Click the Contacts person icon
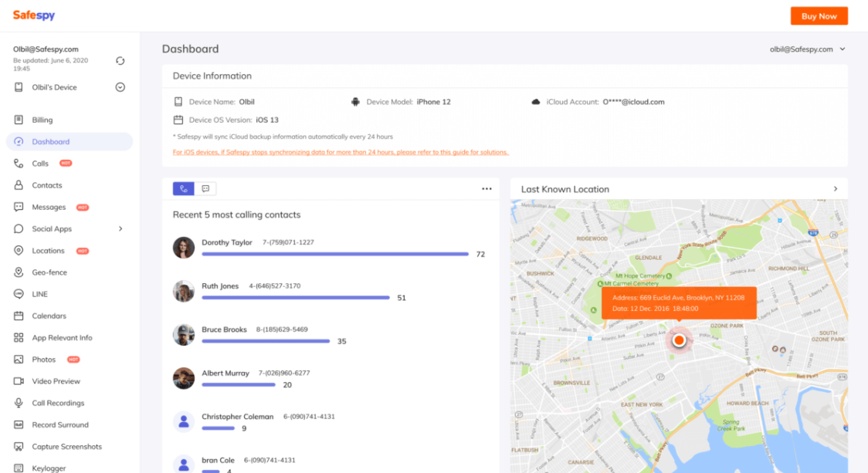 click(19, 185)
